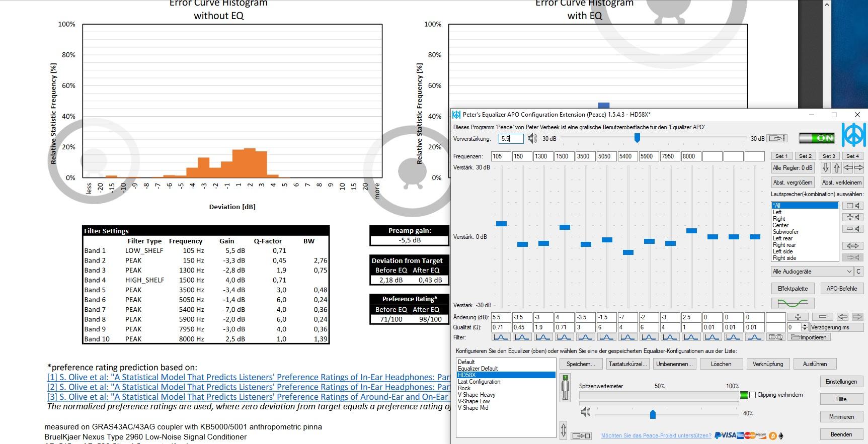Image resolution: width=868 pixels, height=444 pixels.
Task: Click the square speaker selection icon
Action: (852, 206)
